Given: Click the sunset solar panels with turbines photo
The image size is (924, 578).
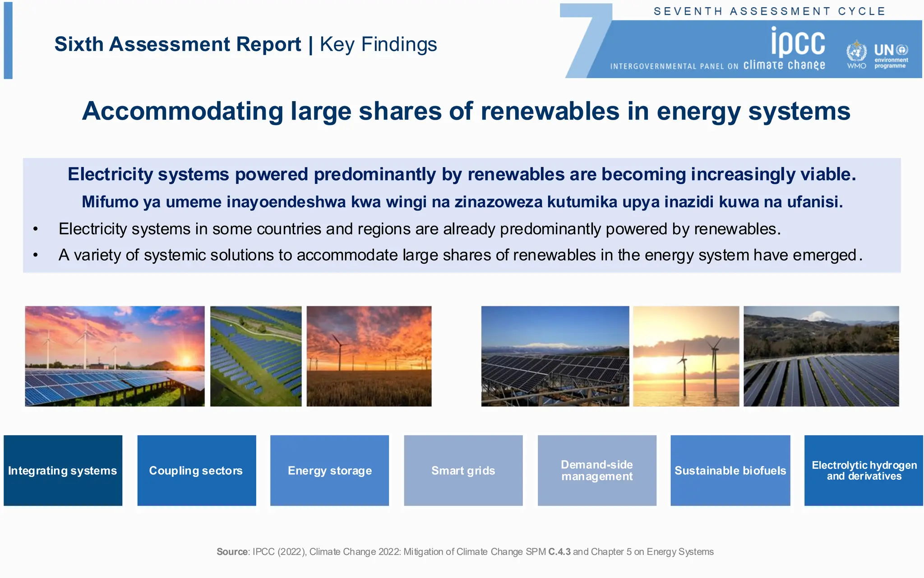Looking at the screenshot, I should [x=115, y=356].
